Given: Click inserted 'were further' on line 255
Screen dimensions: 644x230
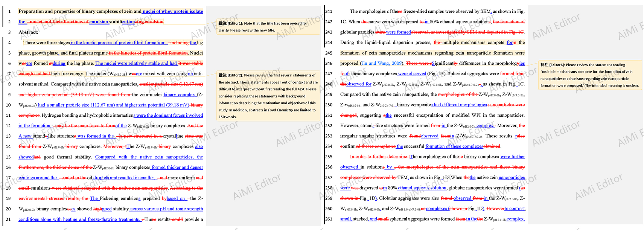Looking at the screenshot, I should tap(513, 157).
